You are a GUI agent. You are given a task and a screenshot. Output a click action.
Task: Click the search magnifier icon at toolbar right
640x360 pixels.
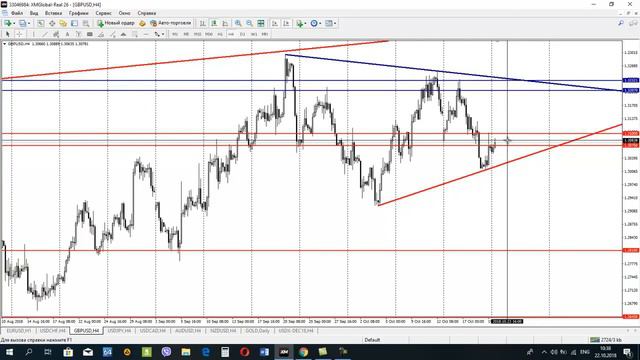(621, 23)
